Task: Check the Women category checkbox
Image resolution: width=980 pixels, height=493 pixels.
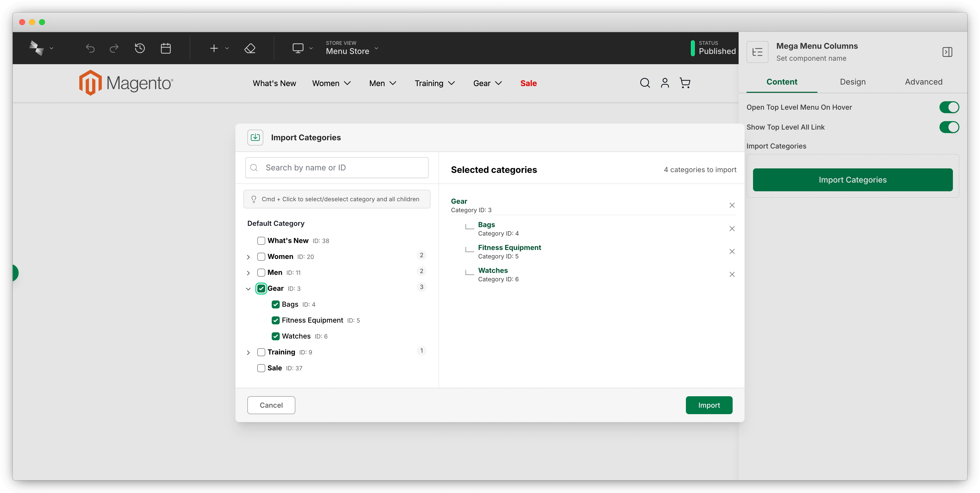Action: click(x=261, y=257)
